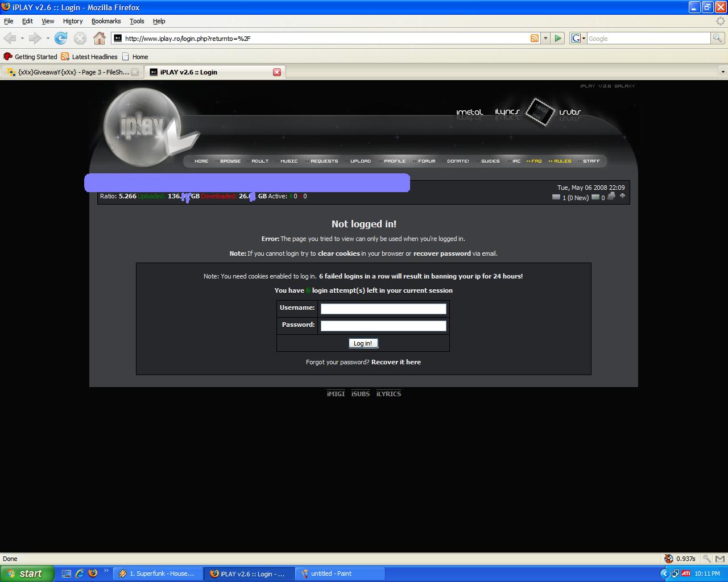Expand the address bar URL history dropdown

tap(545, 38)
